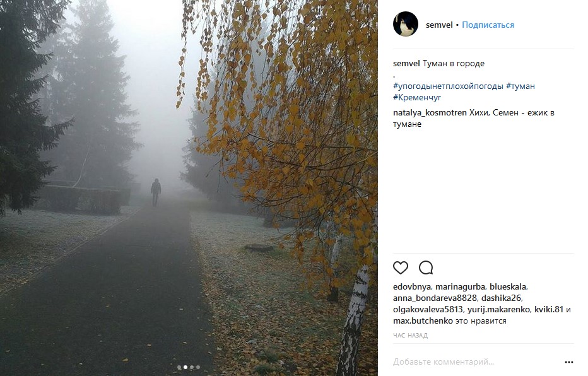This screenshot has width=588, height=376.
Task: Like the post with the heart icon
Action: click(400, 267)
